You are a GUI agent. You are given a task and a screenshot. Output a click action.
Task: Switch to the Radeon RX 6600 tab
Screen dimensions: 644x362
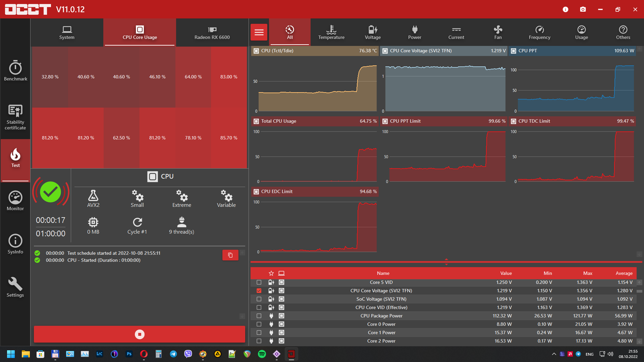pyautogui.click(x=212, y=33)
